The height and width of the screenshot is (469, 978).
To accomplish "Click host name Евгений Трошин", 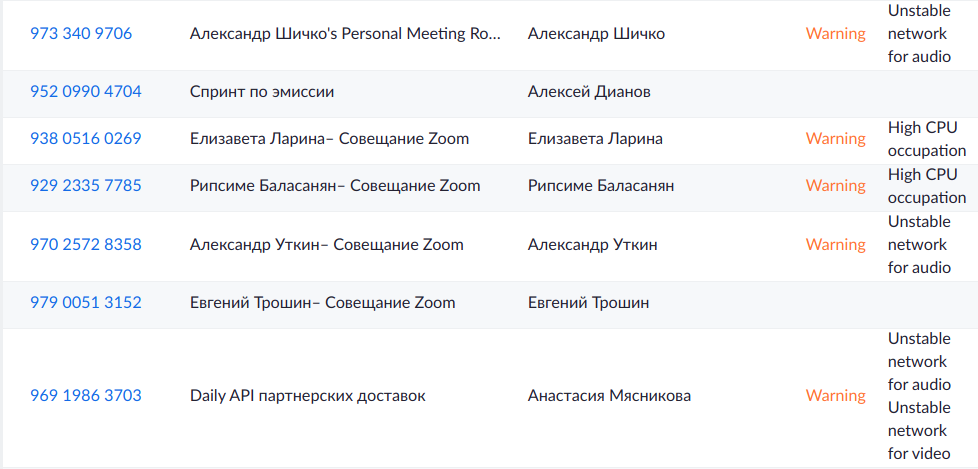I will click(x=588, y=303).
